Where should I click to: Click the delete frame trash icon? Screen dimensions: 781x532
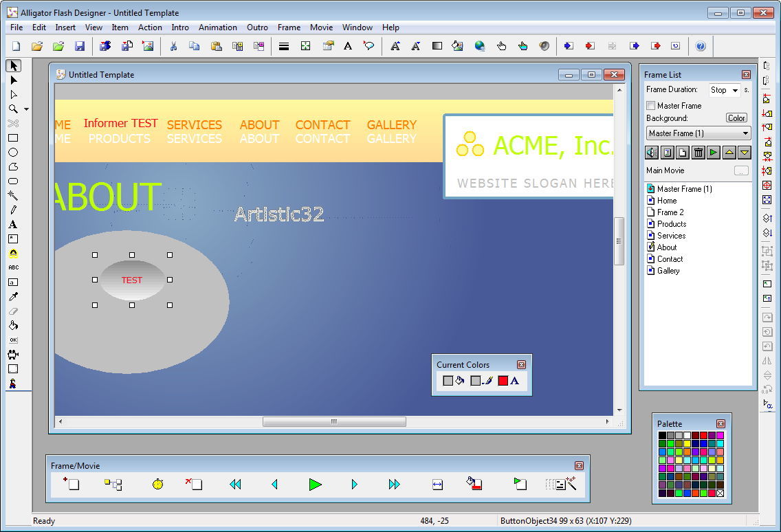[697, 153]
